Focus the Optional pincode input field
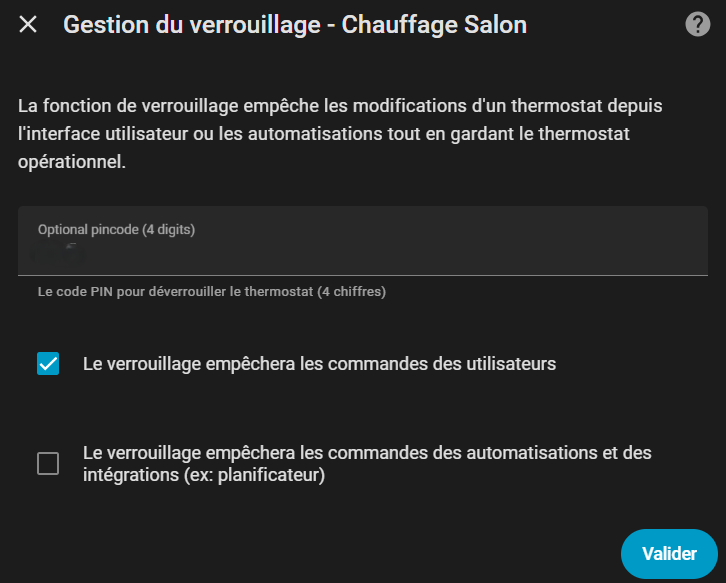726x583 pixels. click(362, 254)
